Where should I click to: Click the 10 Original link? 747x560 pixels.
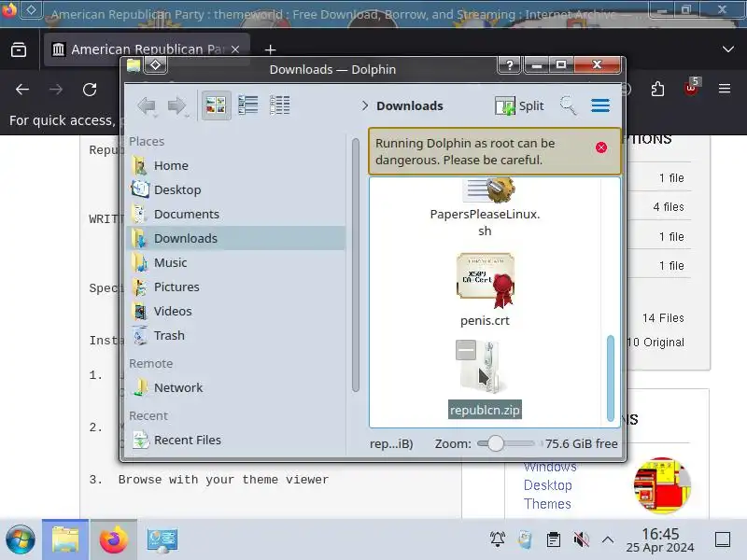tap(655, 343)
